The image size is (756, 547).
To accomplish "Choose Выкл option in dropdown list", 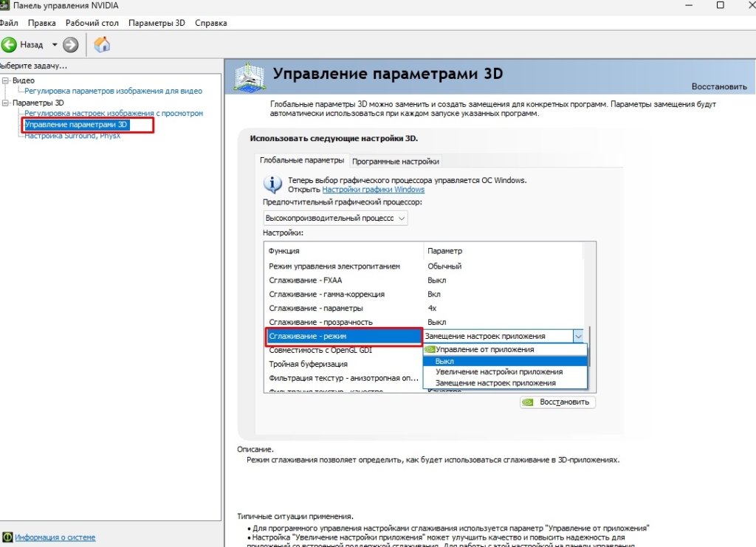I will (505, 361).
